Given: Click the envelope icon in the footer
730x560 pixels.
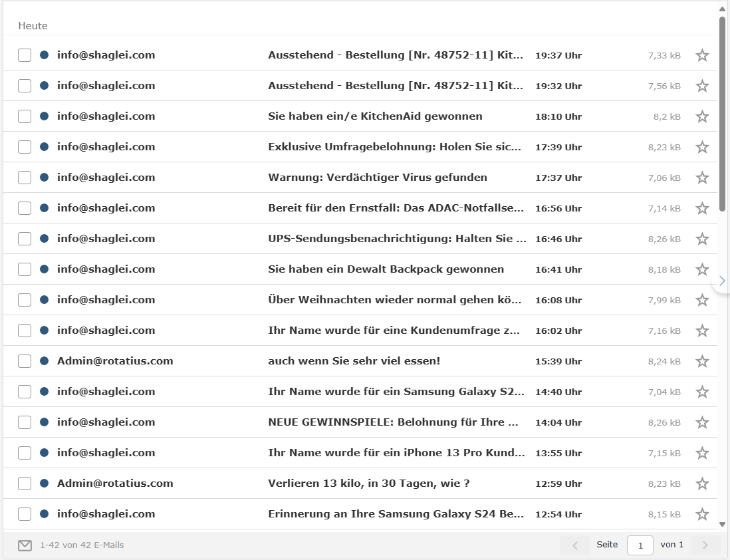Looking at the screenshot, I should 25,545.
